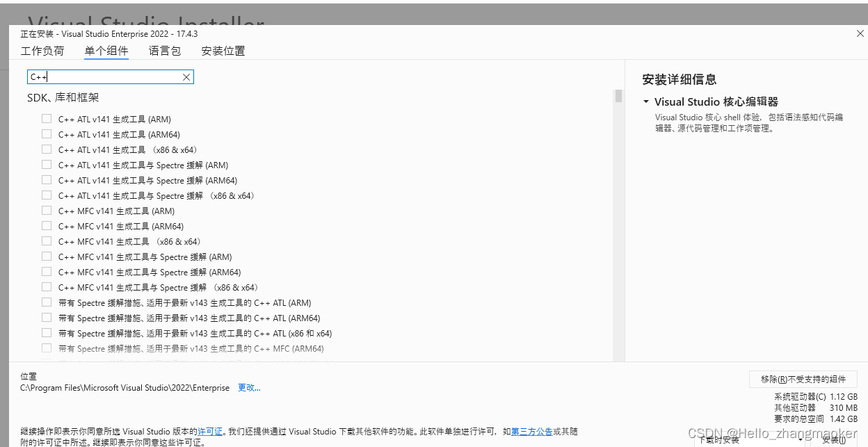Image resolution: width=868 pixels, height=447 pixels.
Task: Switch to the 语言包 tab
Action: click(x=164, y=51)
